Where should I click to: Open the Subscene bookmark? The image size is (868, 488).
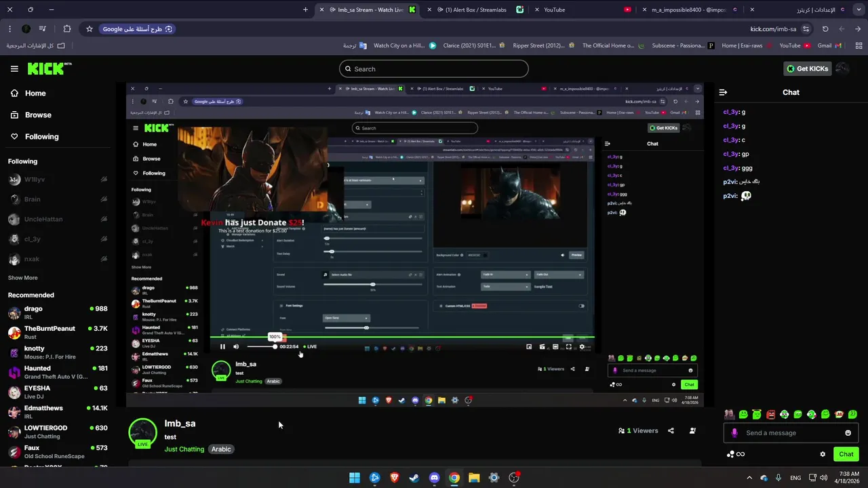click(x=683, y=45)
